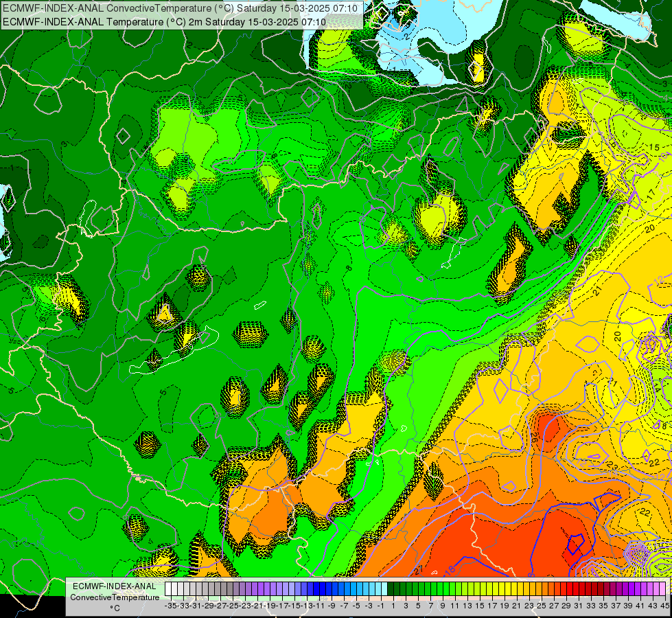Click the 19 legend tick label
The width and height of the screenshot is (672, 618).
coord(505,606)
